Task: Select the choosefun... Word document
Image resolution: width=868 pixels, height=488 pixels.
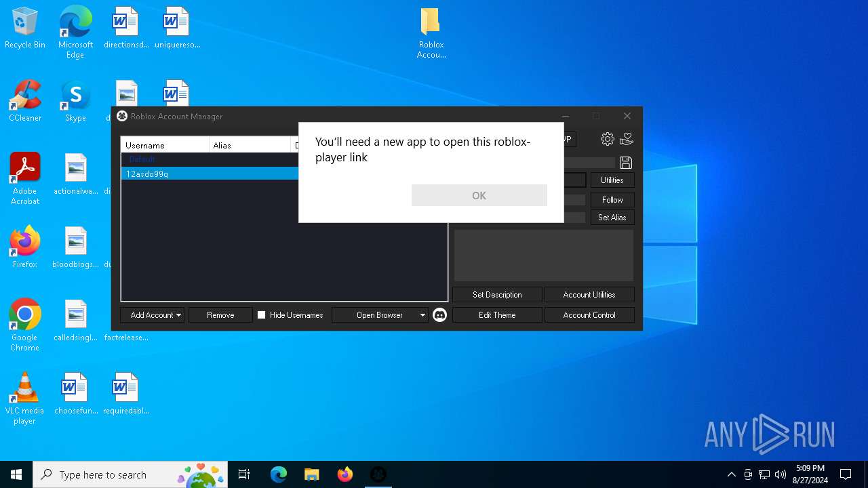Action: pyautogui.click(x=76, y=394)
